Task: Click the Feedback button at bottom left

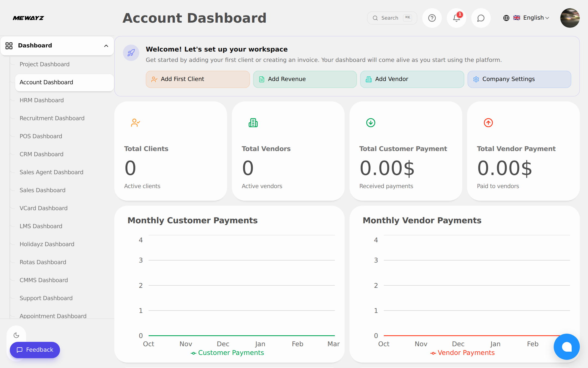Action: coord(35,350)
